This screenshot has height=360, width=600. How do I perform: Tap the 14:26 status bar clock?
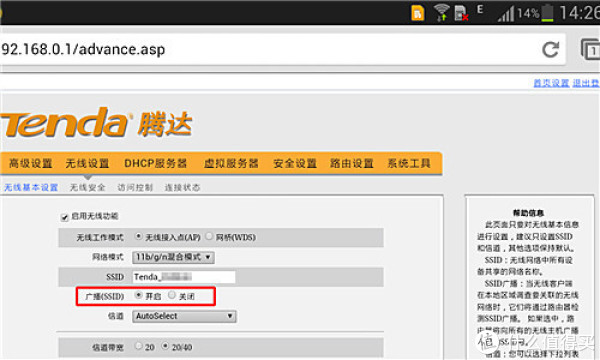tap(579, 13)
